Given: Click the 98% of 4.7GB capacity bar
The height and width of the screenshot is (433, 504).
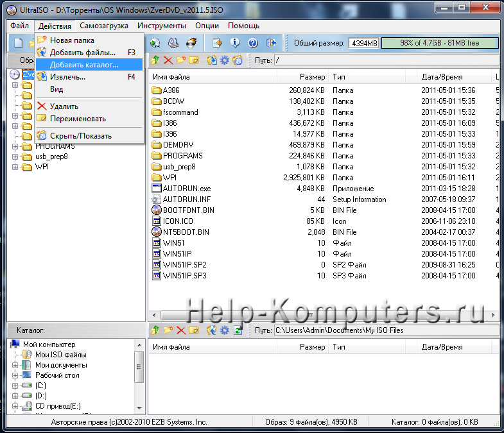Looking at the screenshot, I should coord(439,43).
